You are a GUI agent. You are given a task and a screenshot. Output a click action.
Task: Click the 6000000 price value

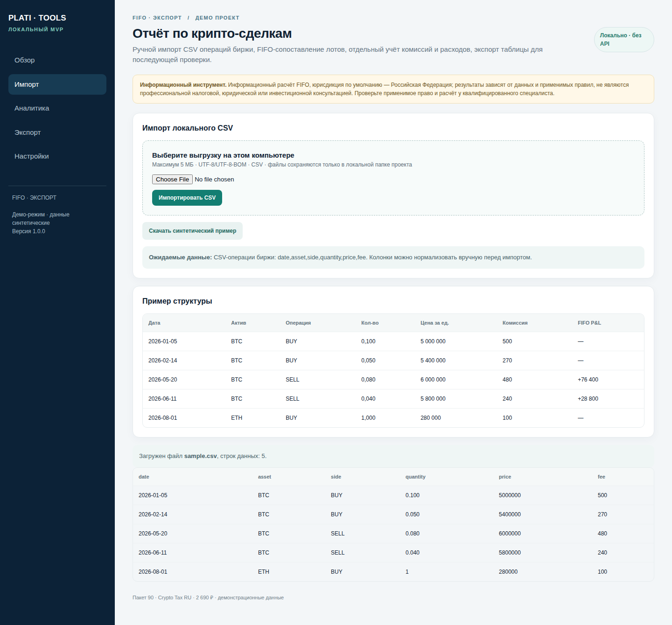tap(510, 534)
